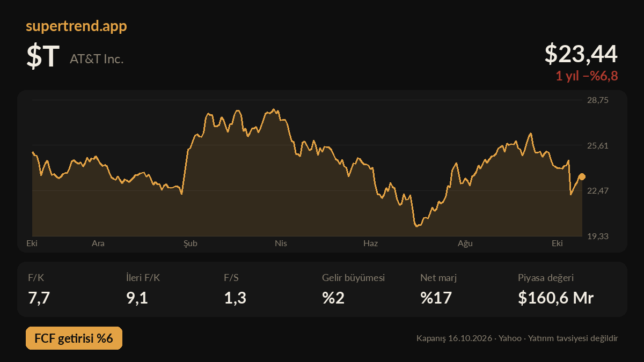Viewport: 644px width, 362px height.
Task: Click the 25,61 y-axis label
Action: tap(597, 145)
